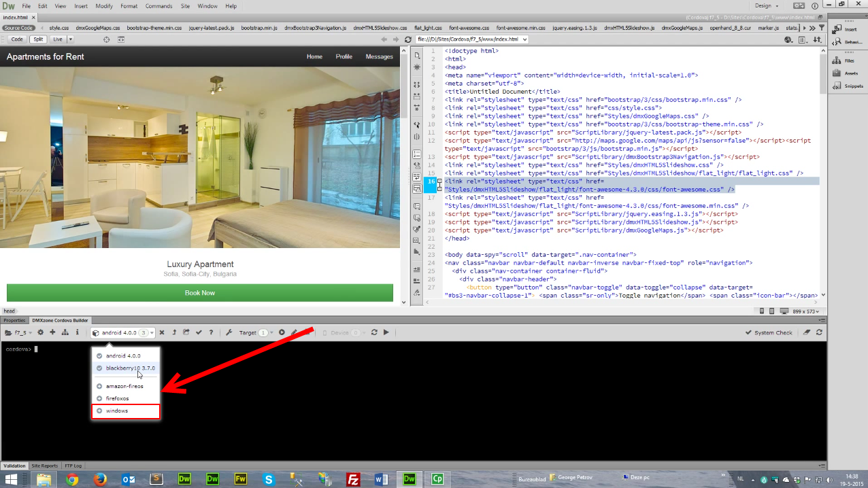Reload the Cordova Builder panel icon
This screenshot has width=868, height=488.
tap(820, 332)
